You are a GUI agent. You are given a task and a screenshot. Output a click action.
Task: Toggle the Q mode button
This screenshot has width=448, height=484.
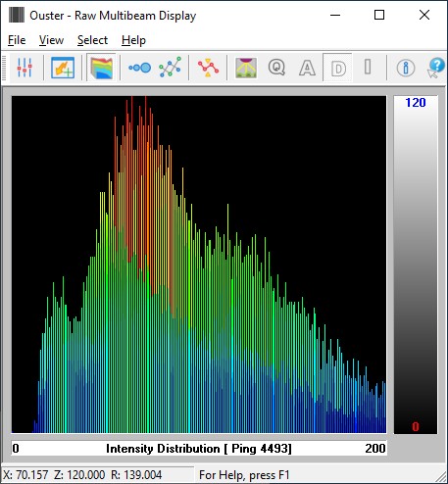pyautogui.click(x=276, y=68)
